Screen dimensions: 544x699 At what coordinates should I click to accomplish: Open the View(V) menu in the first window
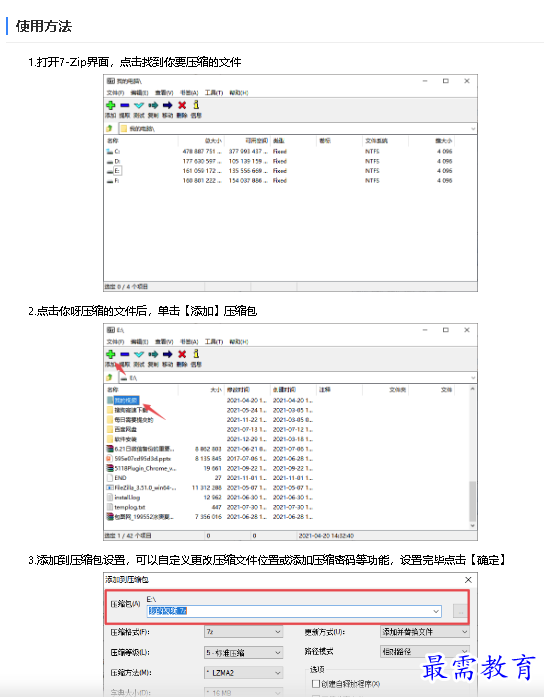point(164,93)
